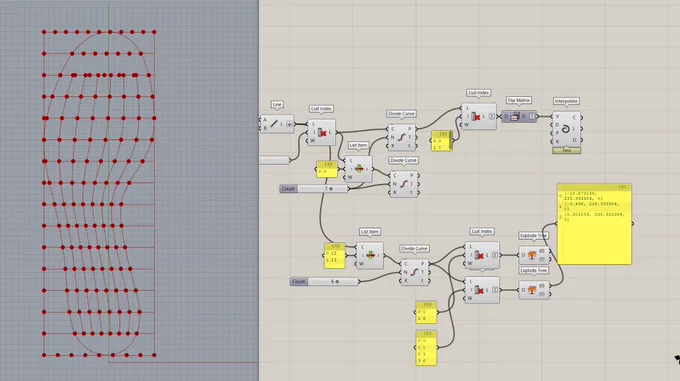The height and width of the screenshot is (381, 680).
Task: Select the Divide Curve fed by the List Item beside Count 7
Action: [x=404, y=184]
